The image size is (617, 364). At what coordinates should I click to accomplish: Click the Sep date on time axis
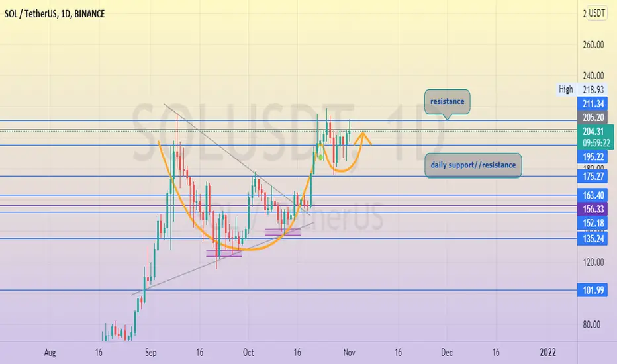(151, 353)
